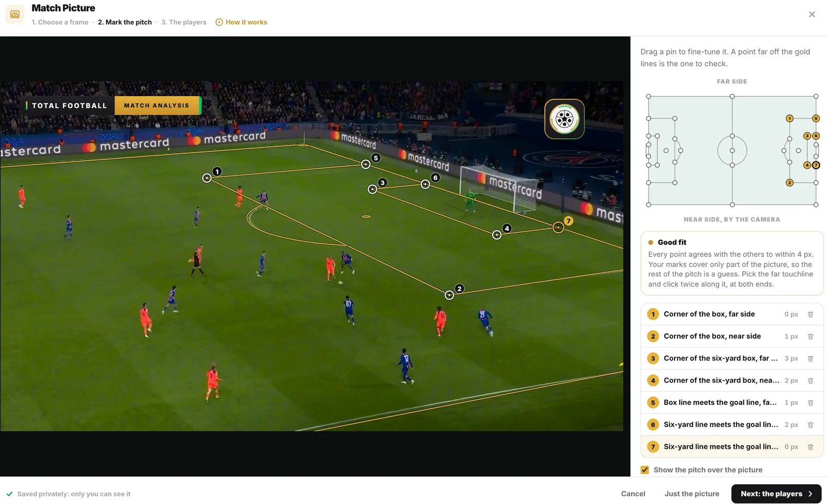This screenshot has height=504, width=827.
Task: Remove point 3 six-yard box corner via trash
Action: (810, 359)
